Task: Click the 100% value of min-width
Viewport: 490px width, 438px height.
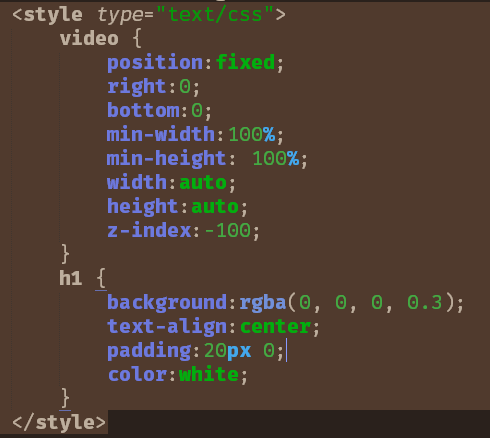Action: tap(252, 134)
